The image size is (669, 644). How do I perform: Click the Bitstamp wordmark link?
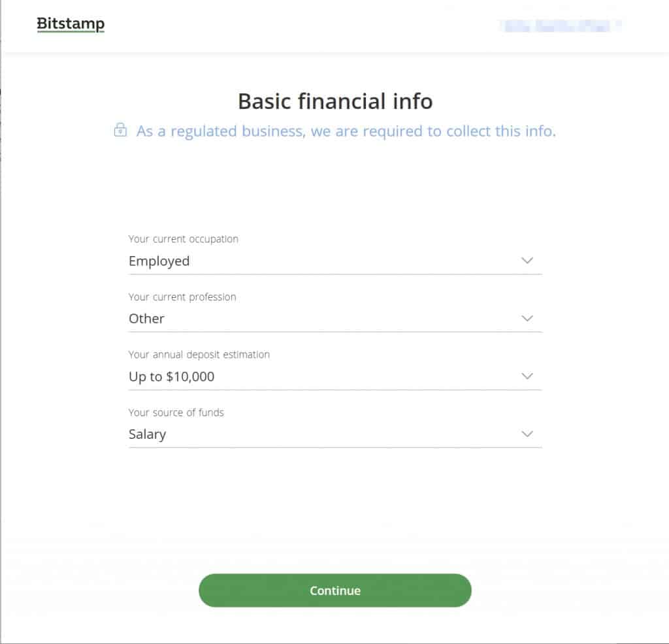pyautogui.click(x=70, y=24)
